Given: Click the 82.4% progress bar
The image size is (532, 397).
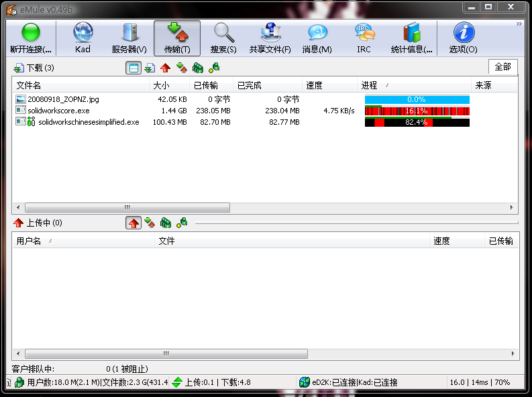Looking at the screenshot, I should 417,122.
